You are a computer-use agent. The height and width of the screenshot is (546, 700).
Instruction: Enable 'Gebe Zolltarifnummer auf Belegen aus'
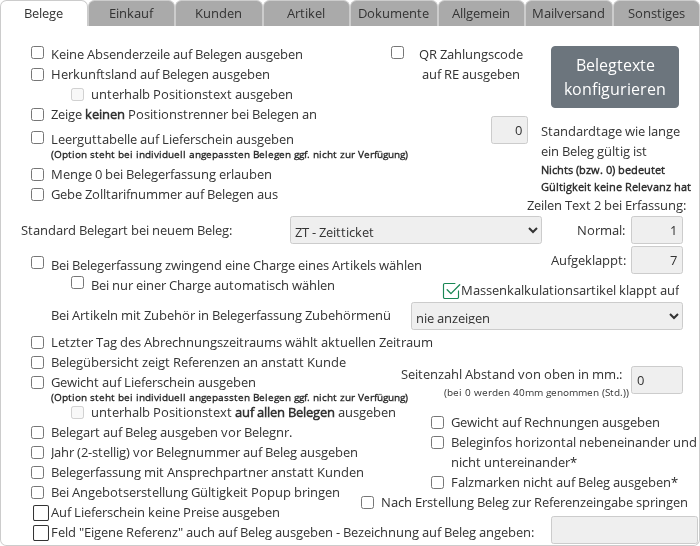pos(38,194)
